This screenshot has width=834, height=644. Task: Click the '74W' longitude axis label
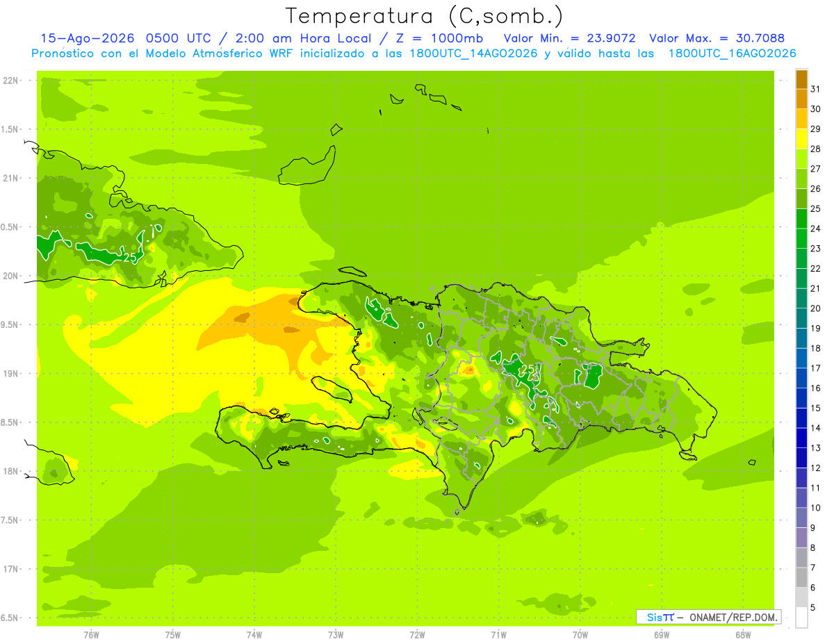(254, 635)
